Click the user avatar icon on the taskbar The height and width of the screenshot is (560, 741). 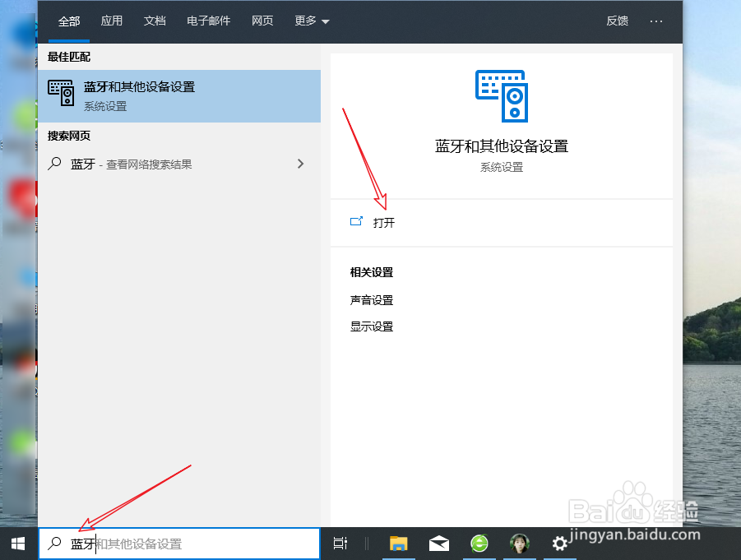pyautogui.click(x=520, y=544)
